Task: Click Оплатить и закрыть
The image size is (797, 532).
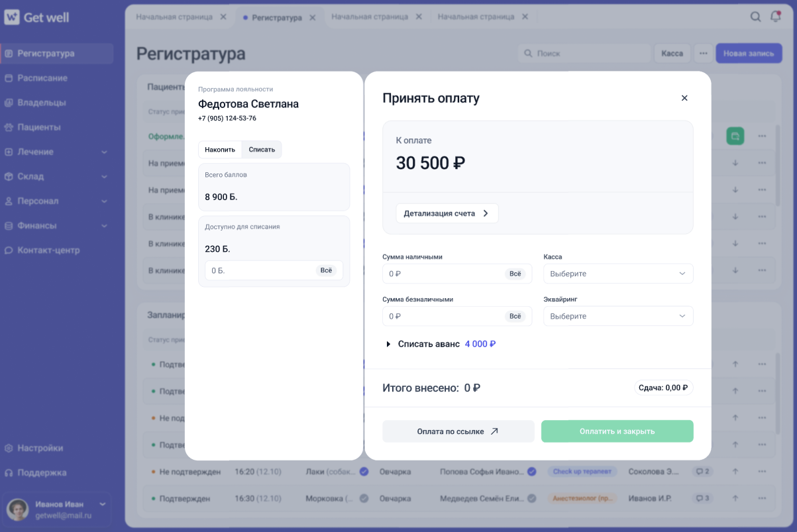Action: tap(617, 431)
